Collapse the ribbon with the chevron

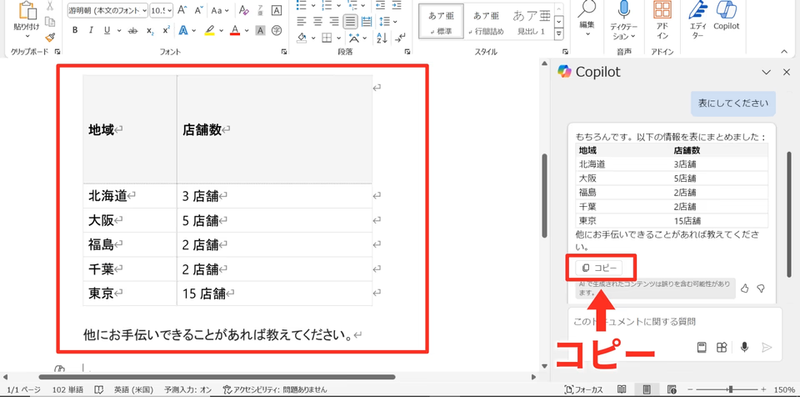pos(785,52)
